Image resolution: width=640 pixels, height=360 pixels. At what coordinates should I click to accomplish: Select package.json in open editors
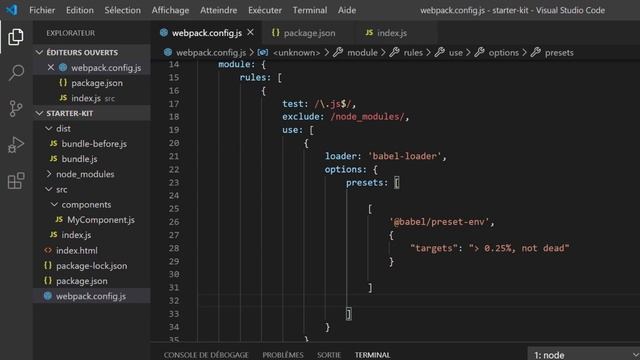click(x=92, y=83)
